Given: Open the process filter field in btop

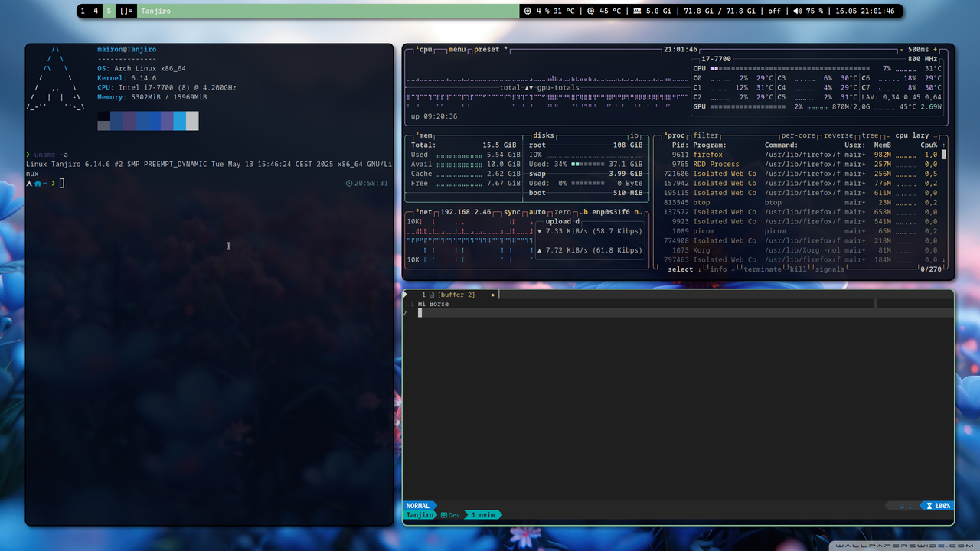Looking at the screenshot, I should (706, 135).
